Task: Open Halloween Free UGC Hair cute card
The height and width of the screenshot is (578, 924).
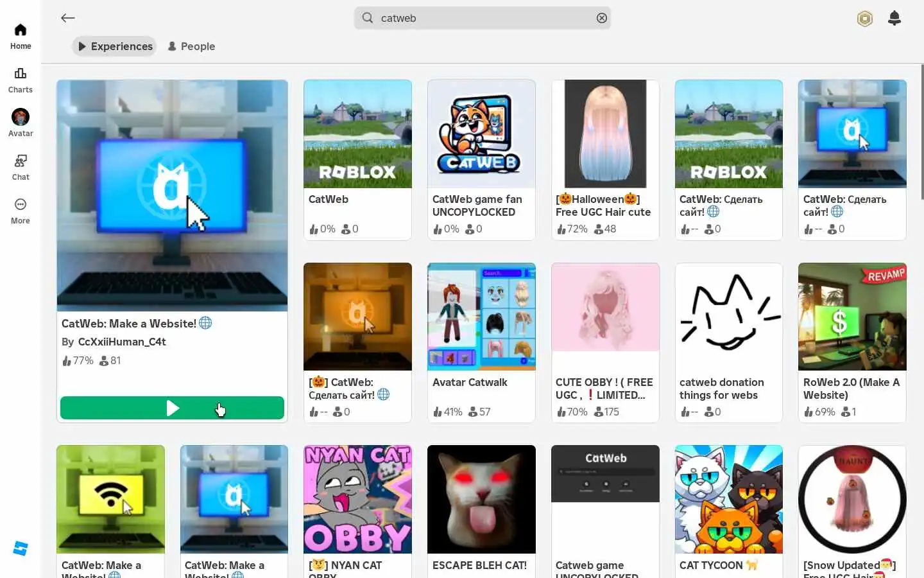Action: coord(605,160)
